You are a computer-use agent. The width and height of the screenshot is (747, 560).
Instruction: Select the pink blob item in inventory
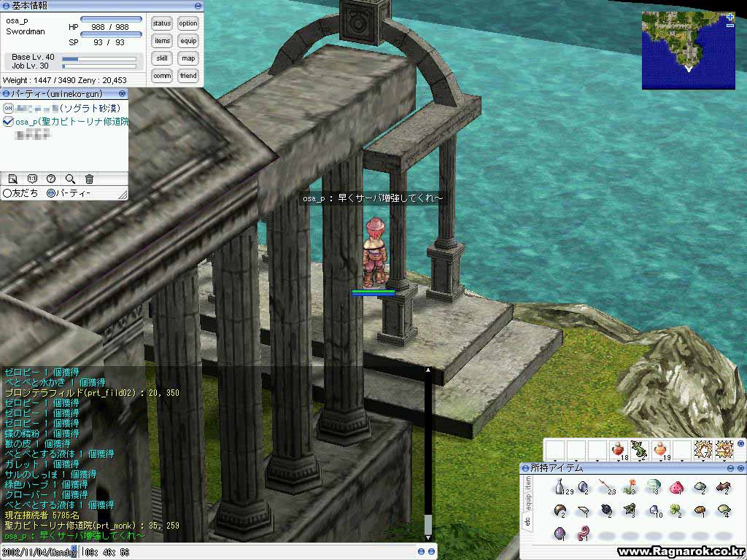click(x=676, y=487)
